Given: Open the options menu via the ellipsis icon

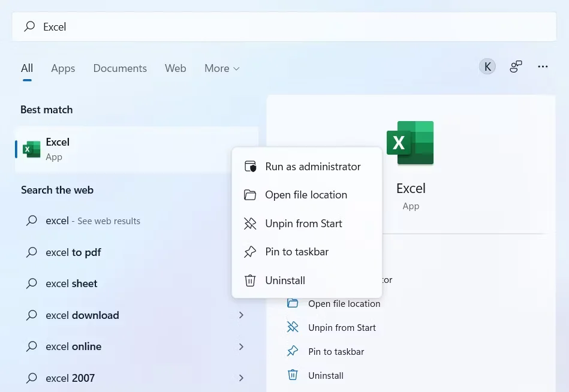Looking at the screenshot, I should pyautogui.click(x=543, y=67).
